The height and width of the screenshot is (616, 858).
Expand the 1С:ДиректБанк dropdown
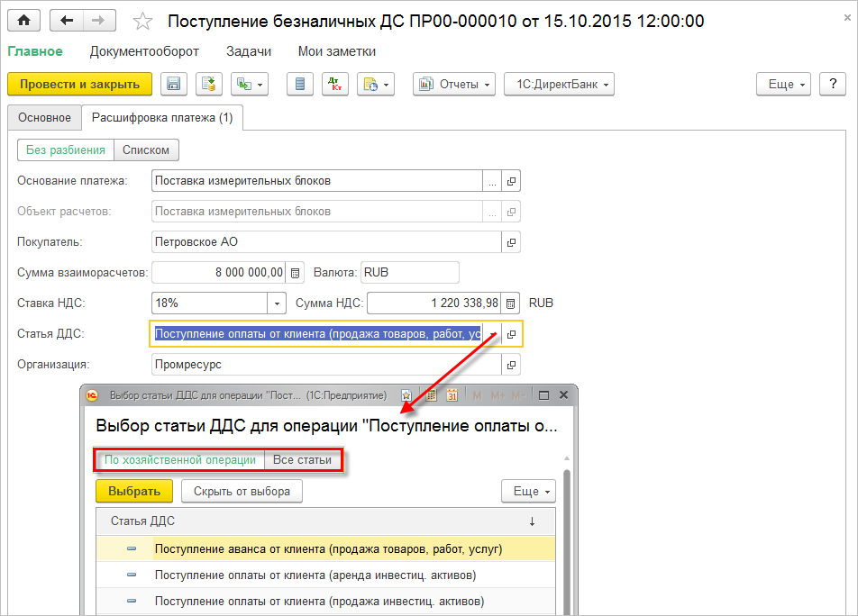559,84
